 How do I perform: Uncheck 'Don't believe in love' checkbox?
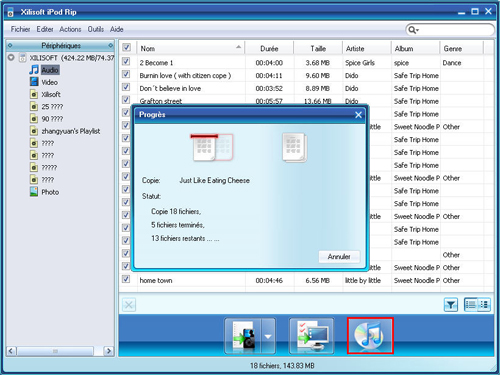126,87
